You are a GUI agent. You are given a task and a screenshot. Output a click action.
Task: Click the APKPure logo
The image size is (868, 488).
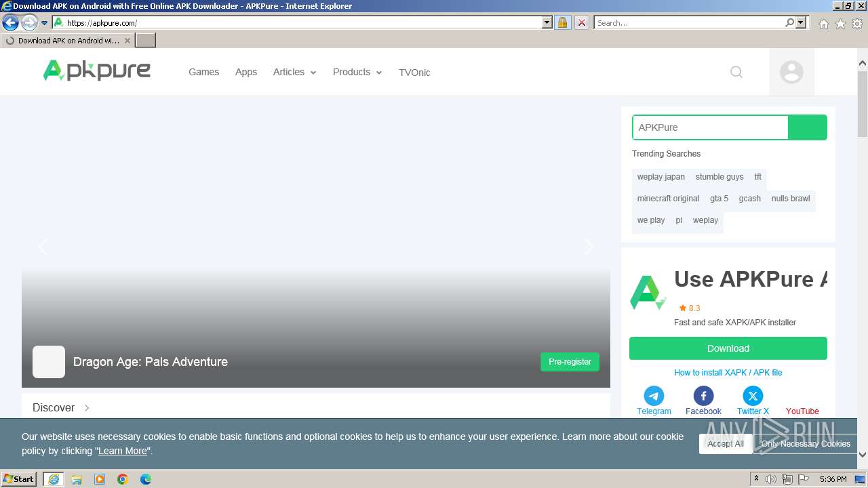[97, 70]
